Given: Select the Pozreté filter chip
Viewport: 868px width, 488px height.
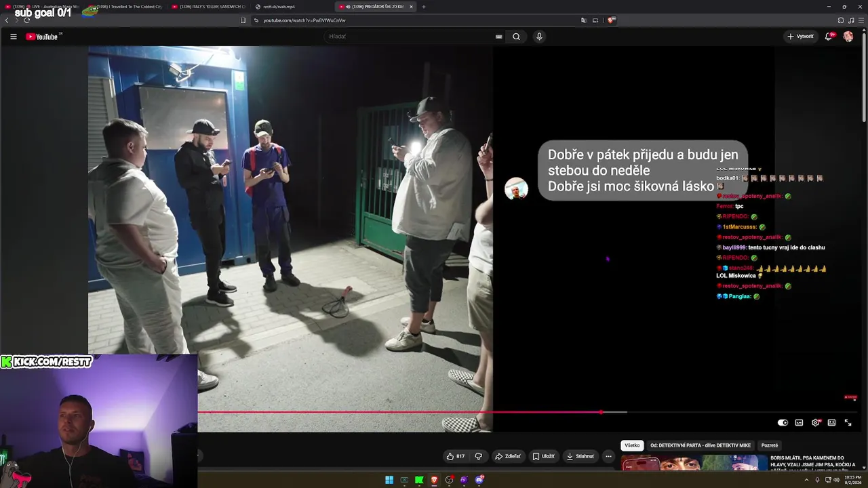Looking at the screenshot, I should [x=770, y=445].
